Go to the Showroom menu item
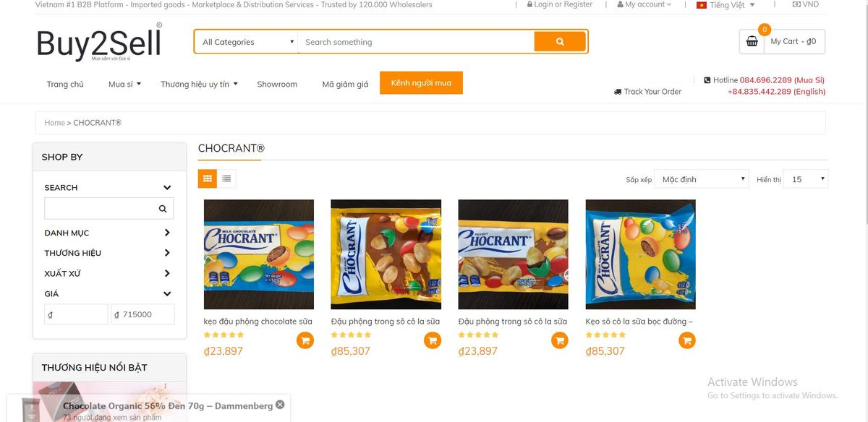Image resolution: width=868 pixels, height=422 pixels. point(277,84)
